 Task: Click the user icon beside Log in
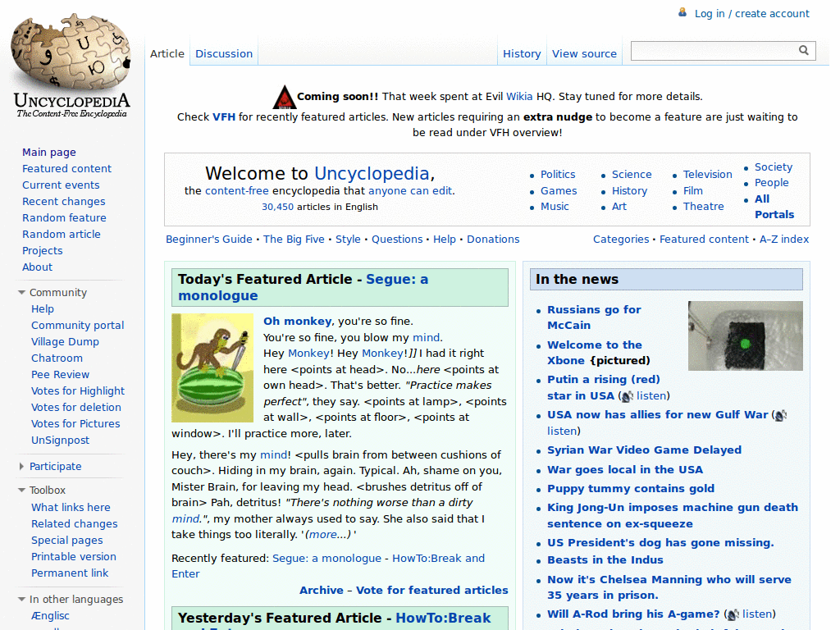682,12
